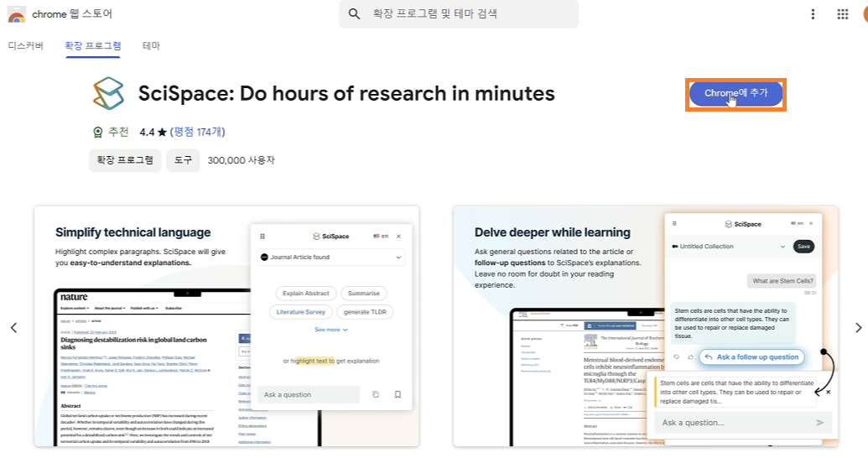Click the SciSpace extension title heading
Screen dimensions: 868x458
[x=346, y=94]
